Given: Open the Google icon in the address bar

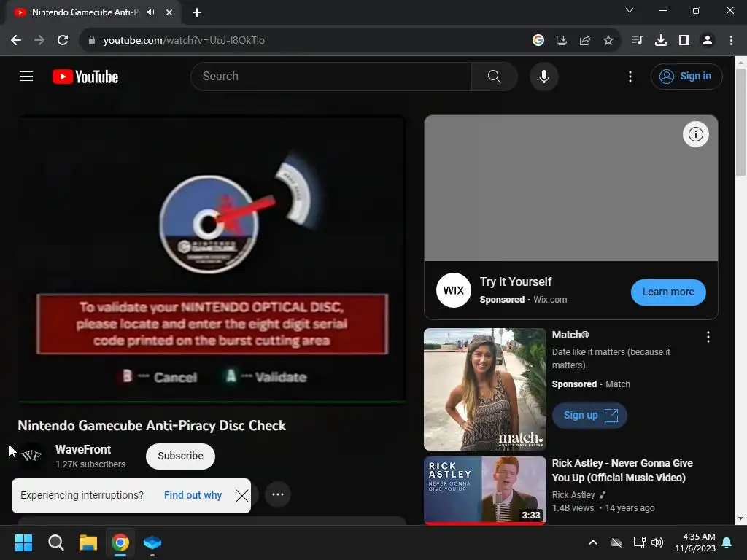Looking at the screenshot, I should pos(538,41).
